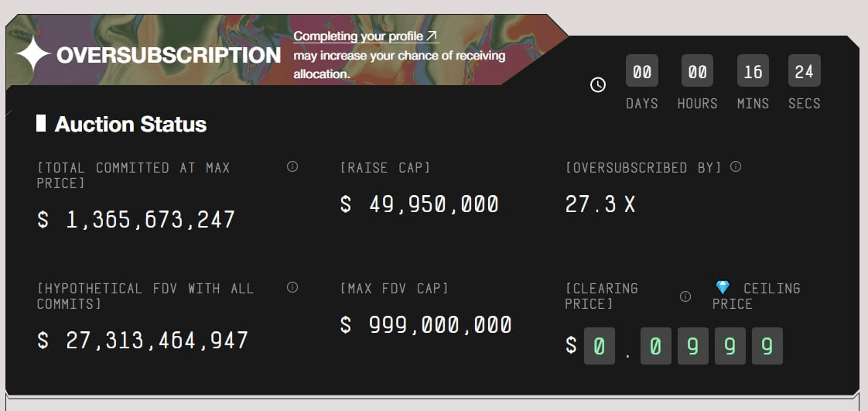Open the Clearing Price info icon

tap(685, 296)
